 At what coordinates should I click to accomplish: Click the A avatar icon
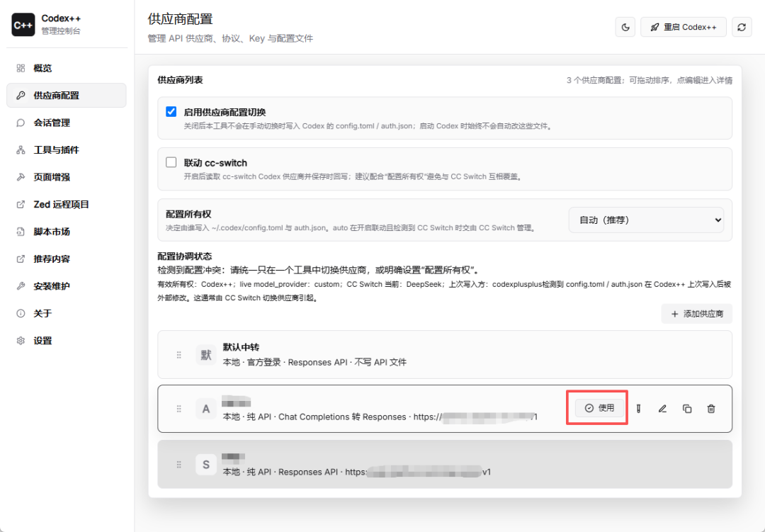point(206,409)
